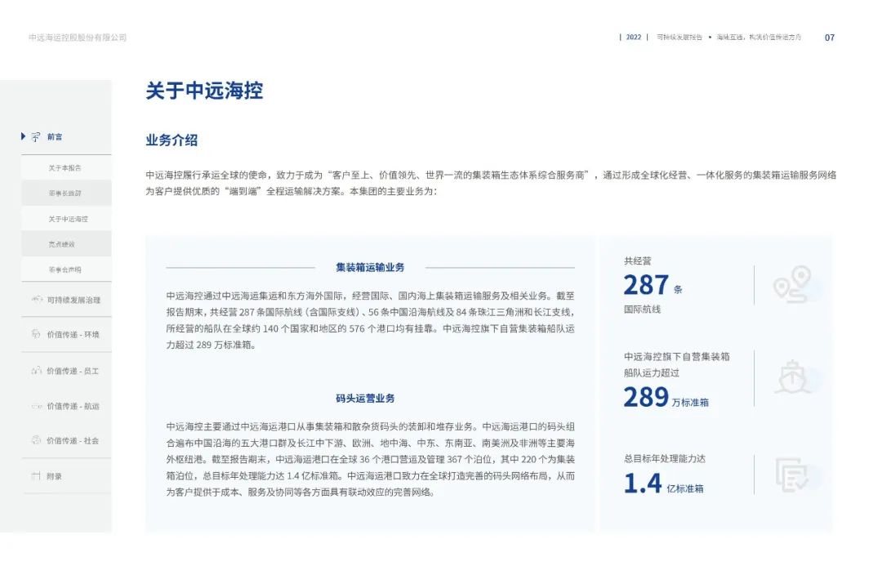882x588 pixels.
Task: Click the 价值传递 - 航运 ship icon
Action: [x=37, y=406]
